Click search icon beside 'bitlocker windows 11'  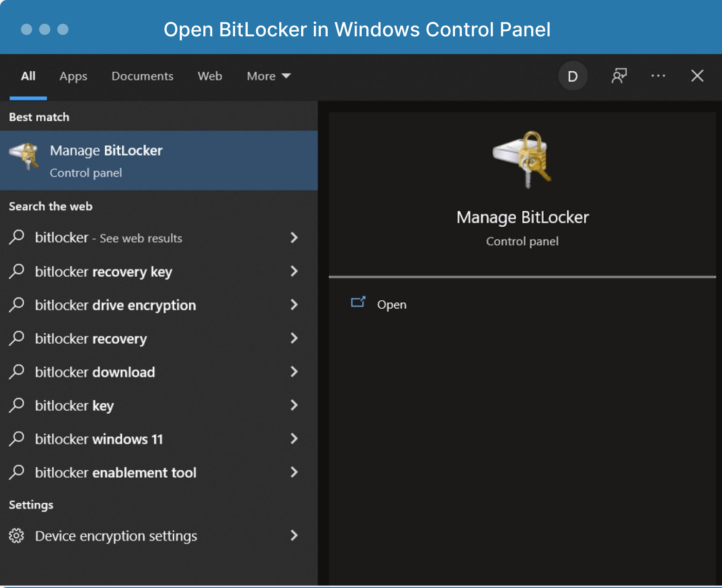click(17, 438)
